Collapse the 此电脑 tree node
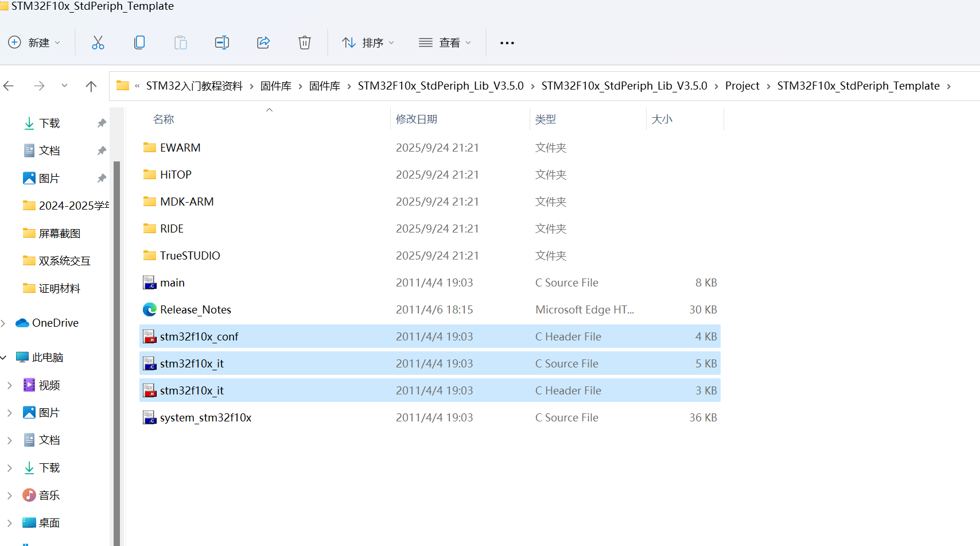 3,358
